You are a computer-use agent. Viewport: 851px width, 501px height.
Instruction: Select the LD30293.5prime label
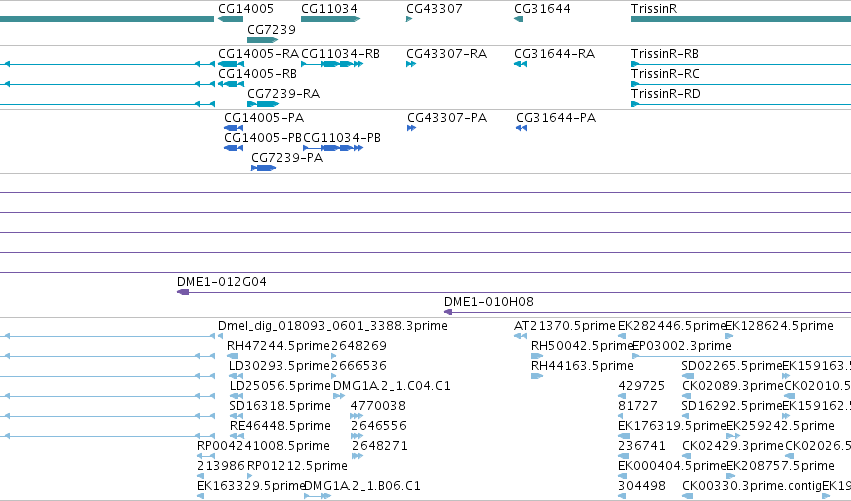280,366
